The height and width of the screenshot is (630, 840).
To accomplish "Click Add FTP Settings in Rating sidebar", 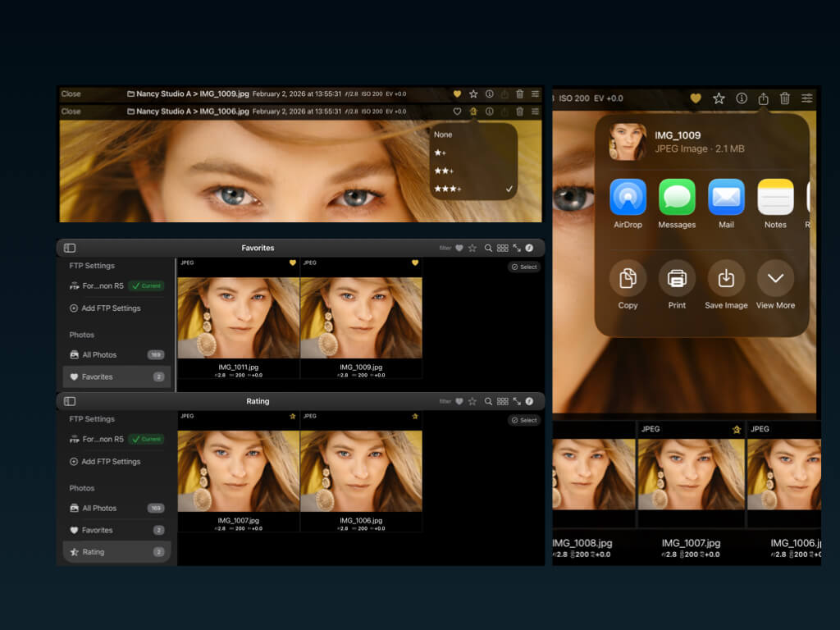I will pos(111,462).
